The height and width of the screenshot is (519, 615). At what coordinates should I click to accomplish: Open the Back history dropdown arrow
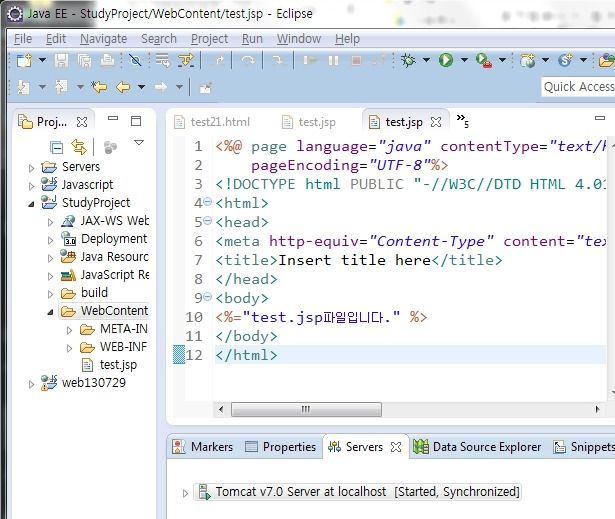[x=141, y=87]
